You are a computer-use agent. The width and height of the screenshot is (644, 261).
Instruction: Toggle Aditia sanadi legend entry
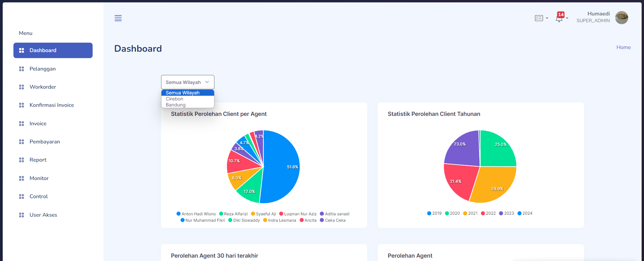[x=335, y=214]
